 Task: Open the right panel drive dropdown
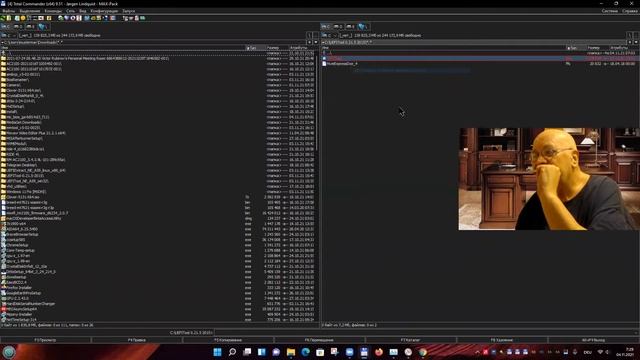[x=329, y=36]
